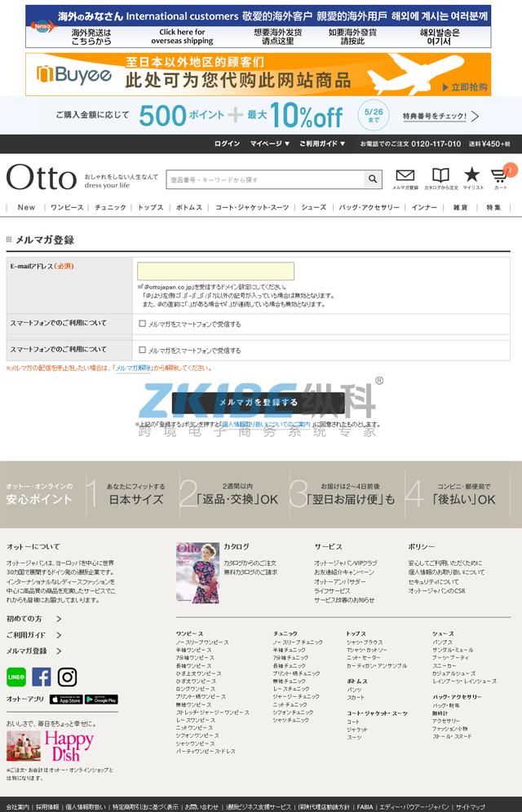522x812 pixels.
Task: Click 個人情報取り扱いについてのご案内 link
Action: (x=266, y=424)
